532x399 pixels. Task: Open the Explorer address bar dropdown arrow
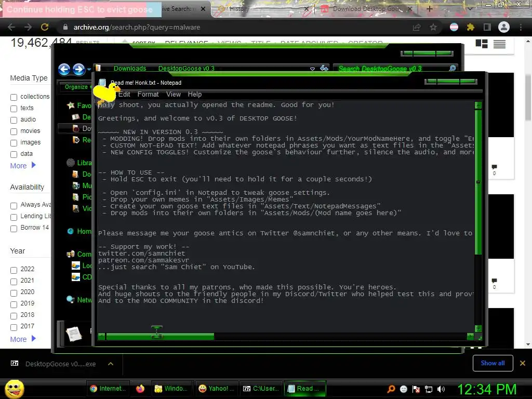(x=312, y=69)
